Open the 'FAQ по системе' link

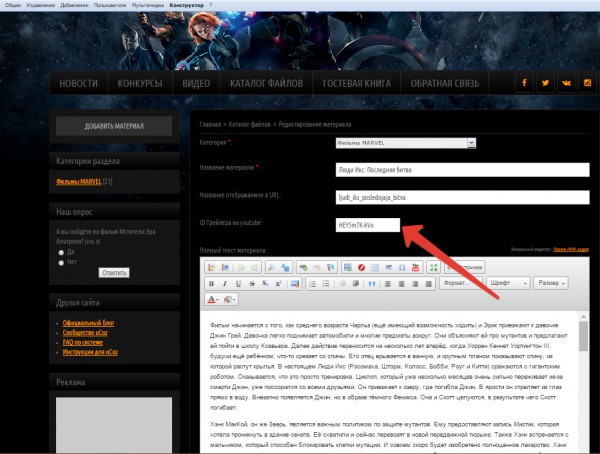click(x=83, y=342)
